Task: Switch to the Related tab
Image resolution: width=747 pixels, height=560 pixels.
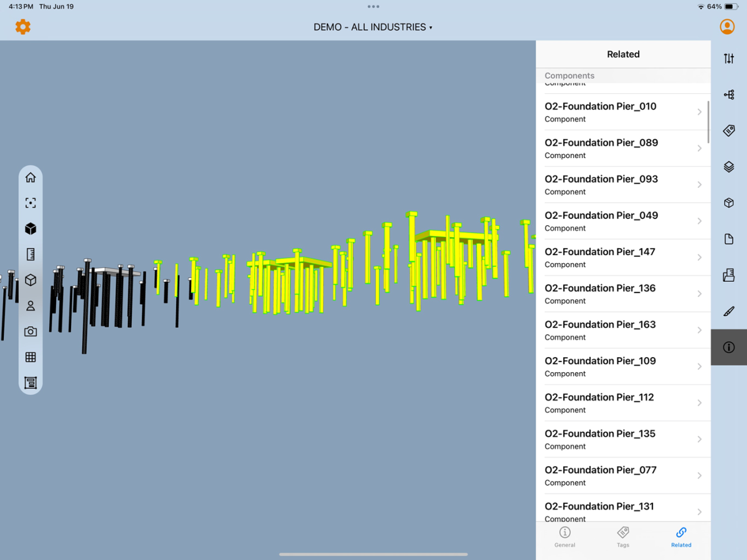Action: coord(681,537)
